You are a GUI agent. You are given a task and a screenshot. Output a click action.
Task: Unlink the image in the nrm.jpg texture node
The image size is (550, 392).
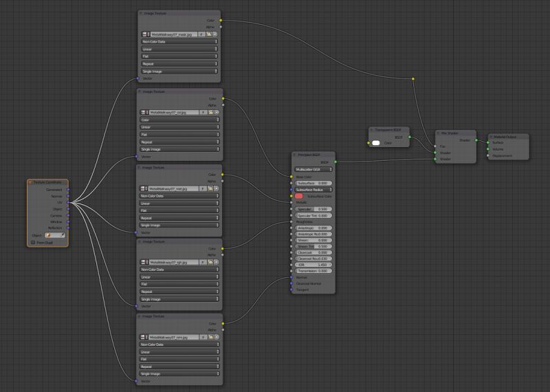pyautogui.click(x=217, y=337)
